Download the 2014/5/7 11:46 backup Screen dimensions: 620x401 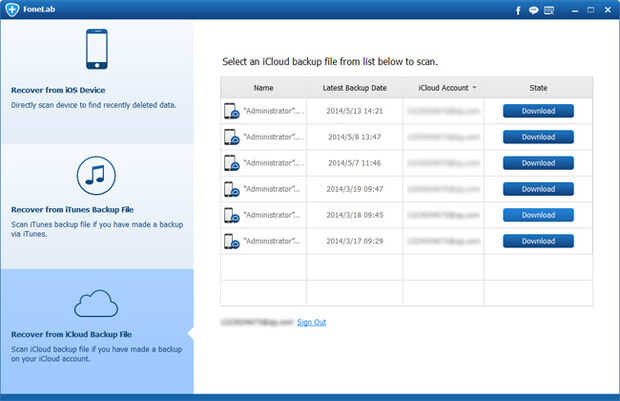coord(538,163)
